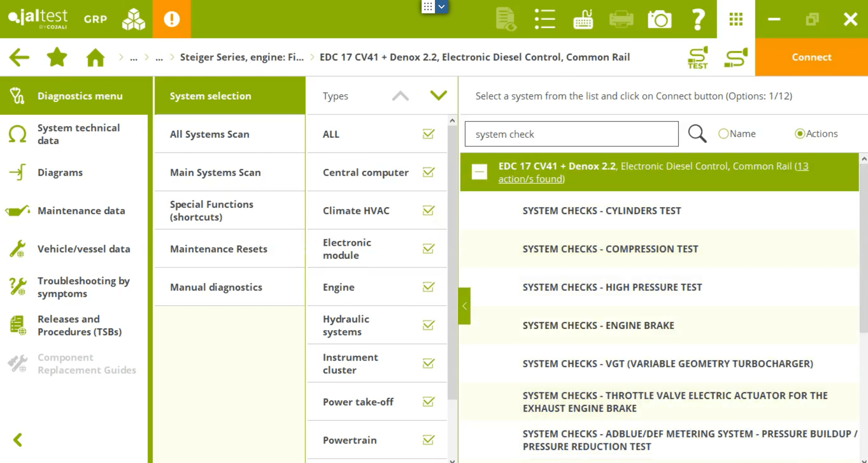Click the magnifier search icon
This screenshot has height=463, width=868.
[697, 134]
